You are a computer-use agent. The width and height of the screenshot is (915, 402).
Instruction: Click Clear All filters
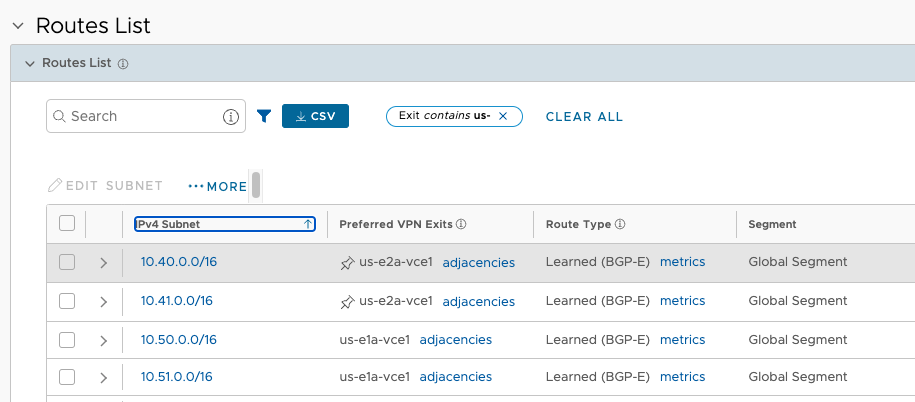[x=584, y=117]
